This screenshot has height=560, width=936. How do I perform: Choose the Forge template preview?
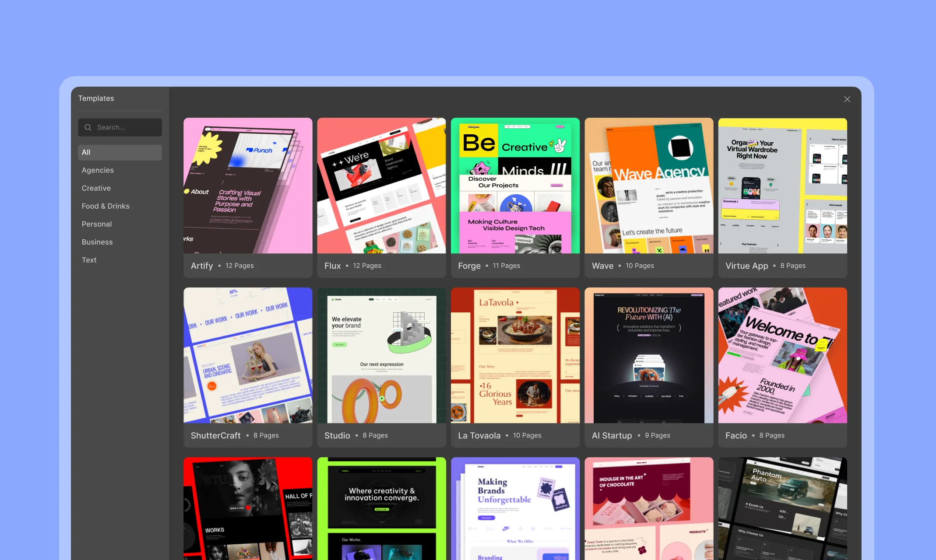coord(515,185)
